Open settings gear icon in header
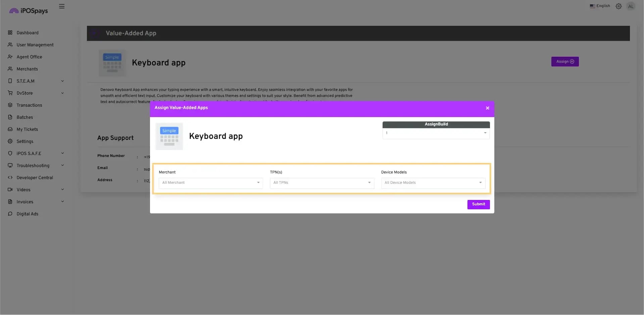Viewport: 644px width, 315px height. point(618,6)
